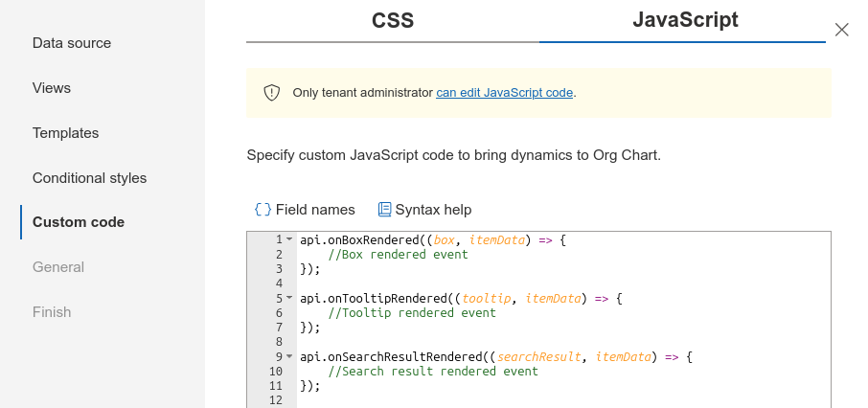The height and width of the screenshot is (408, 868).
Task: Collapse the onBoxRendered code block at line 1
Action: pyautogui.click(x=289, y=239)
